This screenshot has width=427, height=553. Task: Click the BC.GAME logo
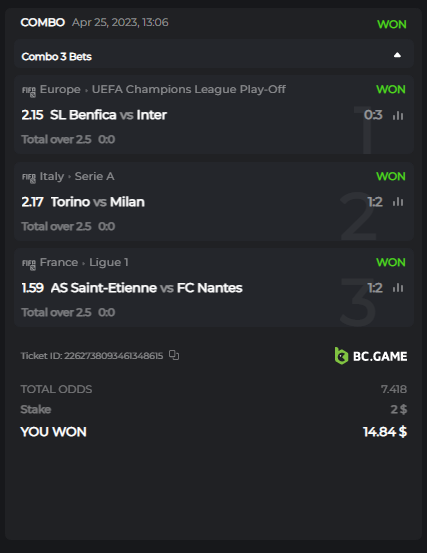pyautogui.click(x=371, y=356)
